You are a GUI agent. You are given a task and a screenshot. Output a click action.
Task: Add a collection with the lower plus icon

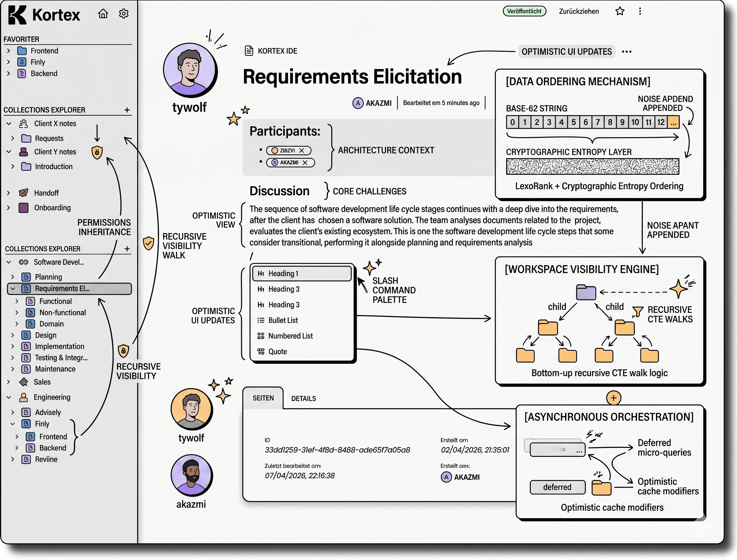pos(127,249)
